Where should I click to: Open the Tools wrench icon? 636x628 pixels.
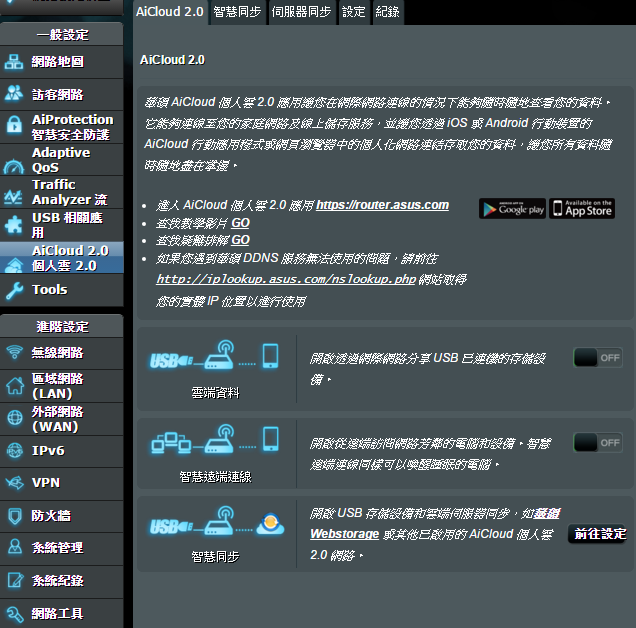point(14,290)
